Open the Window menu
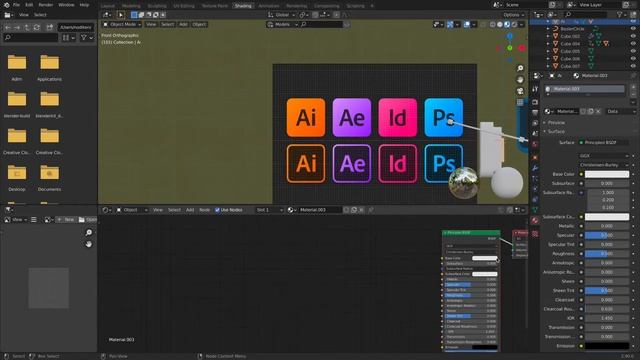Viewport: 640px width, 360px height. click(66, 5)
